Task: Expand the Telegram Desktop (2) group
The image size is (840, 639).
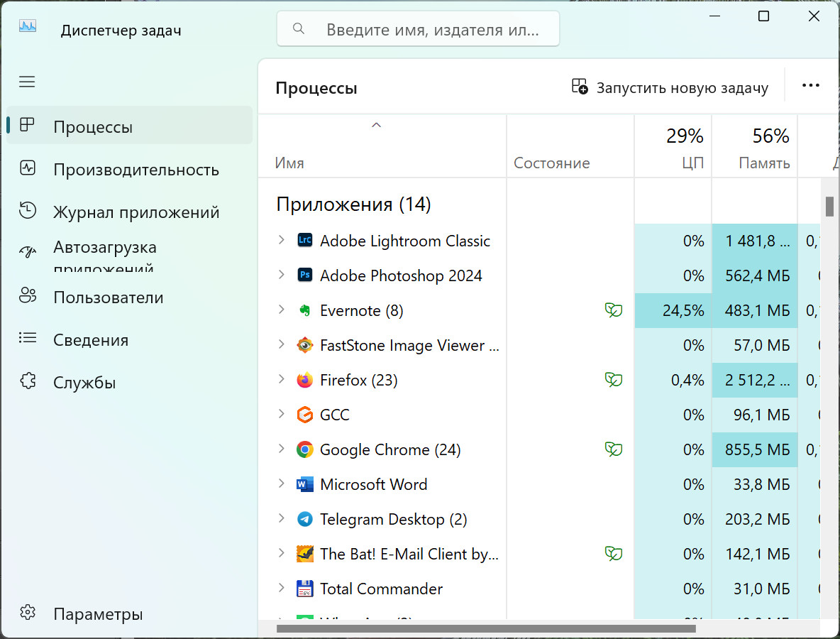Action: click(x=282, y=519)
